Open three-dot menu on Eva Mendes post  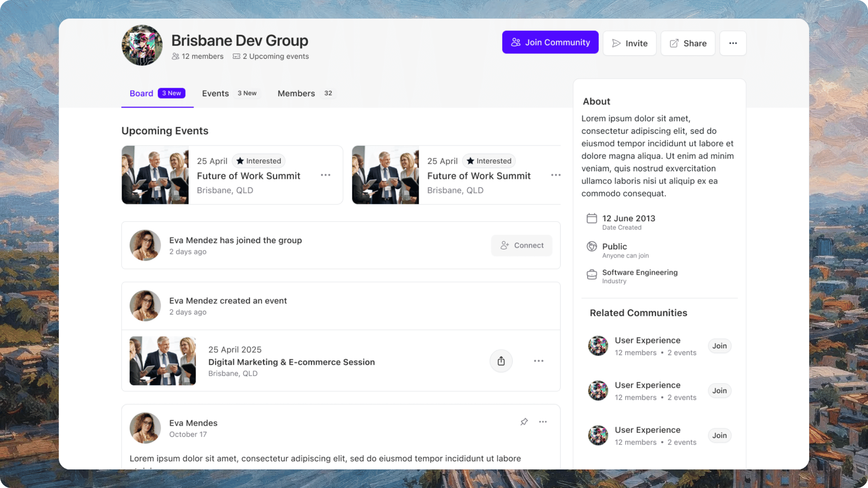pyautogui.click(x=543, y=422)
